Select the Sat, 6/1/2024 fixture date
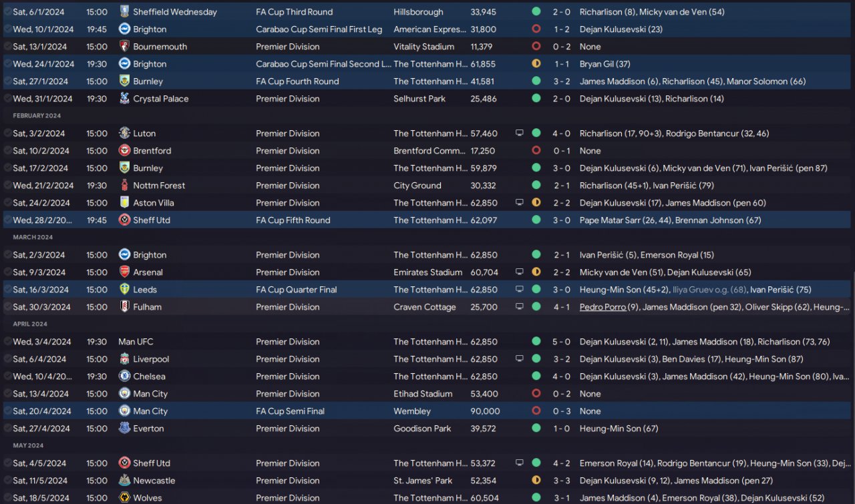 coord(39,12)
